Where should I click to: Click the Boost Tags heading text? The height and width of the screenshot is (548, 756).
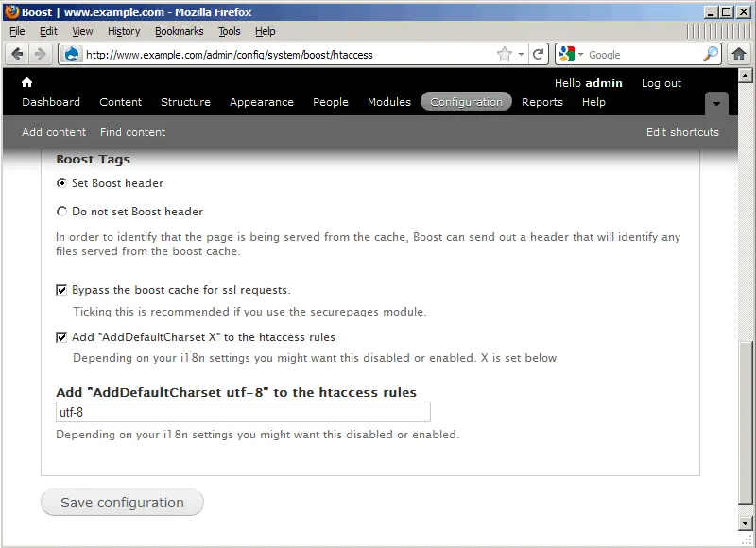93,159
